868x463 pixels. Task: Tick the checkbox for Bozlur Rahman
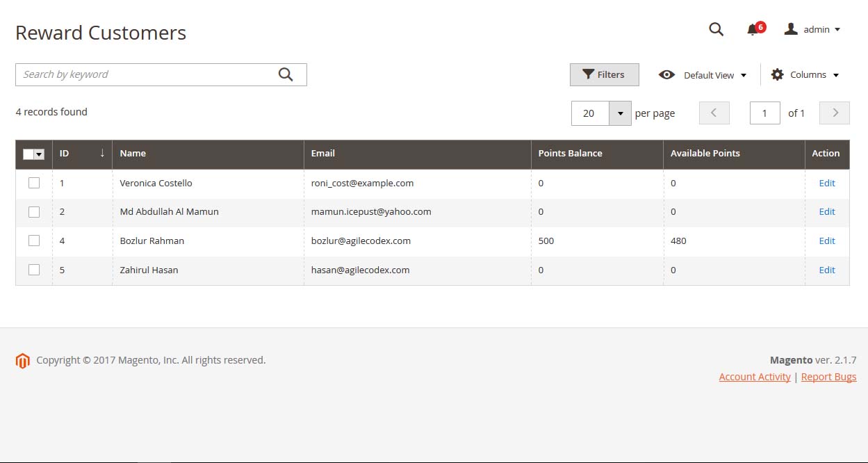pos(34,241)
